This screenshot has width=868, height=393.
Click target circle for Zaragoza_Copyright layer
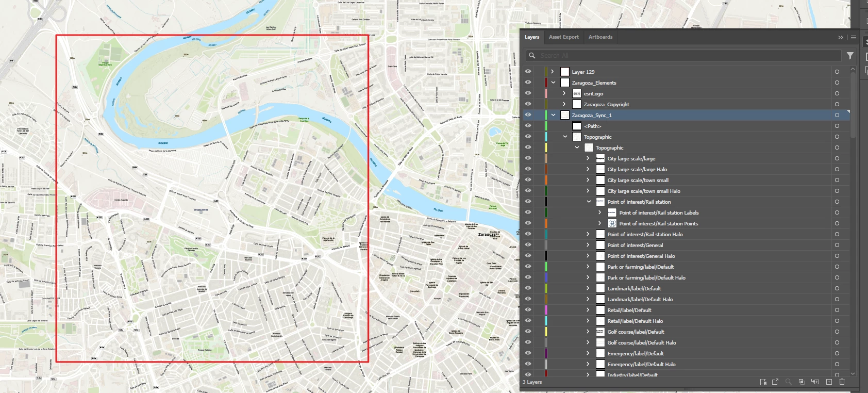837,104
